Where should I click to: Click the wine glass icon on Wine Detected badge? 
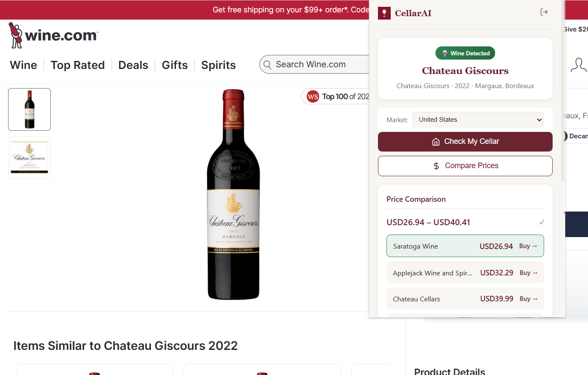tap(445, 53)
